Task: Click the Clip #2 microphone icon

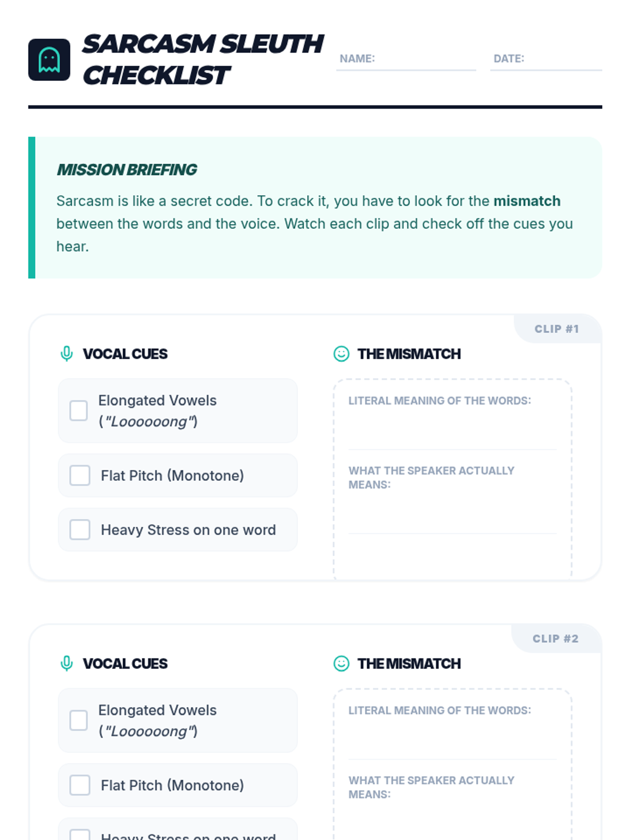Action: pyautogui.click(x=67, y=664)
